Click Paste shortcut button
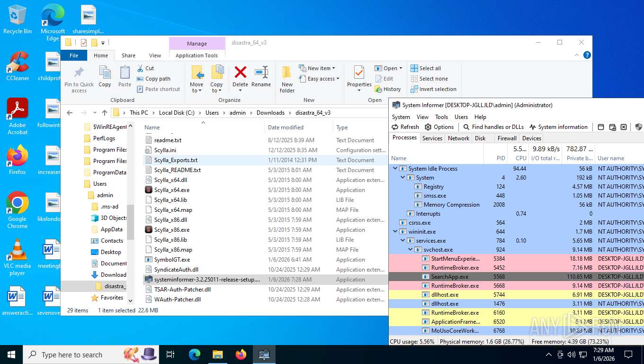 click(x=158, y=89)
